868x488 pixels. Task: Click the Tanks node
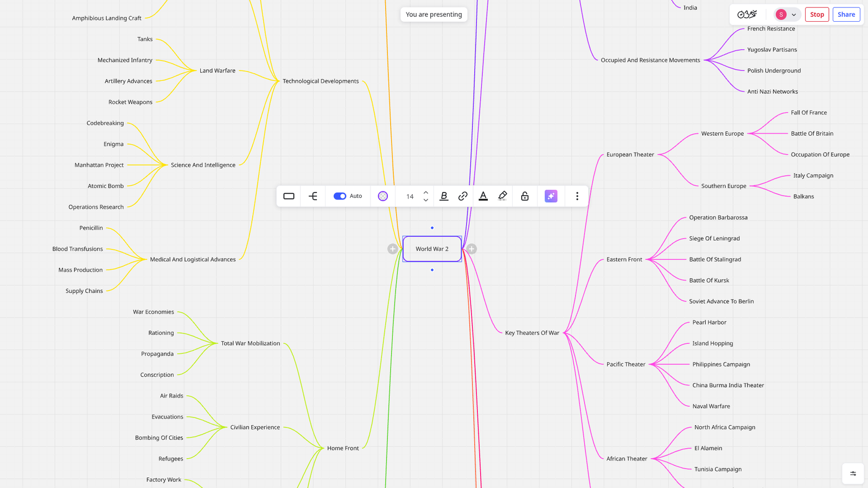[x=145, y=39]
